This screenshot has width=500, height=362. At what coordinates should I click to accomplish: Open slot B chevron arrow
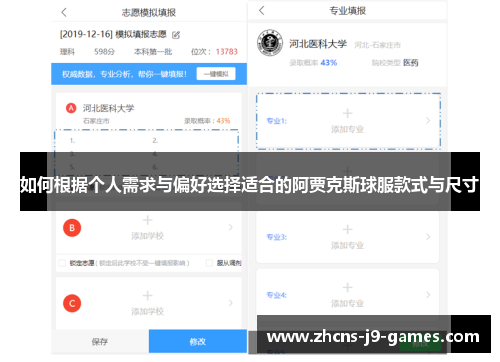point(231,227)
